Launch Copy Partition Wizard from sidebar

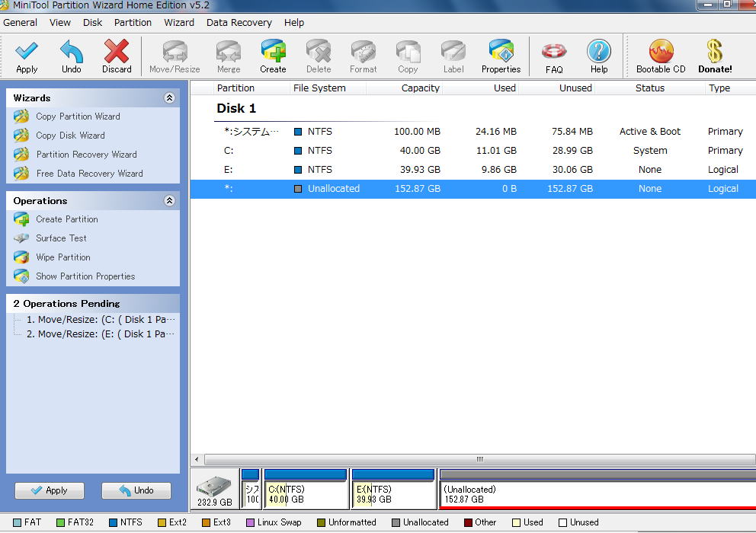tap(78, 116)
